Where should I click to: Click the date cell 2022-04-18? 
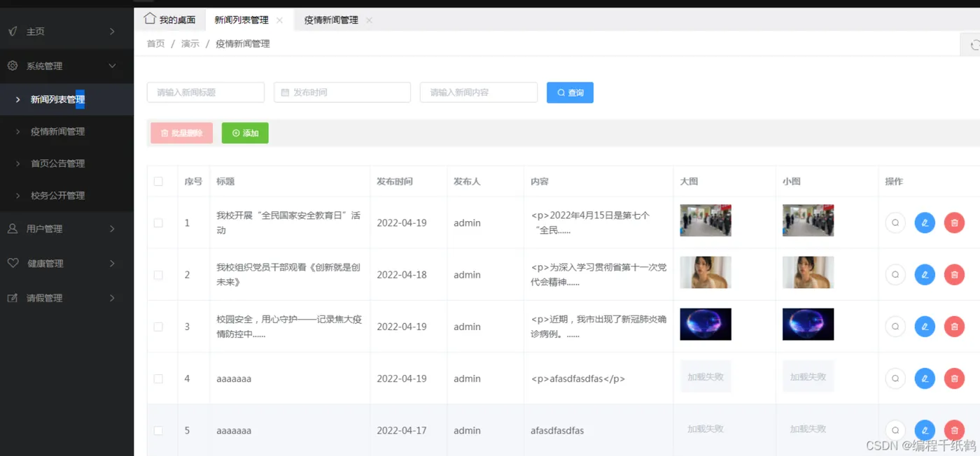pyautogui.click(x=402, y=275)
